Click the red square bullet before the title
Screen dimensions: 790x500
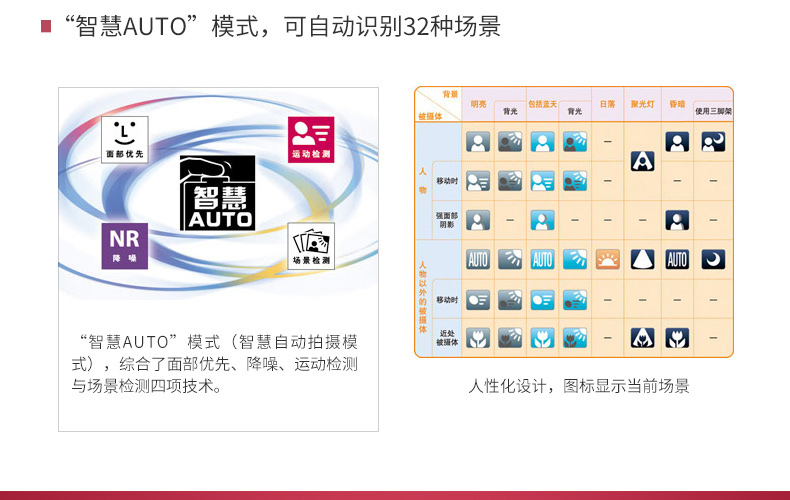click(46, 27)
